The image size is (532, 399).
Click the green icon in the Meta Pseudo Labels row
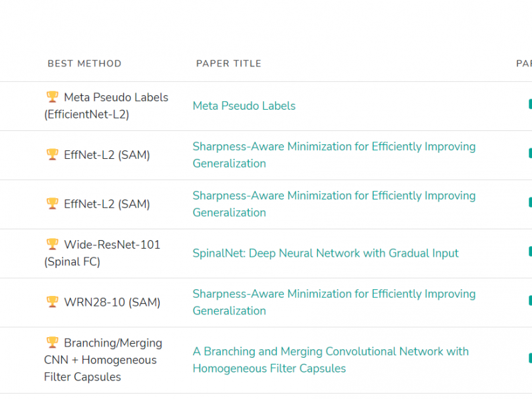529,104
